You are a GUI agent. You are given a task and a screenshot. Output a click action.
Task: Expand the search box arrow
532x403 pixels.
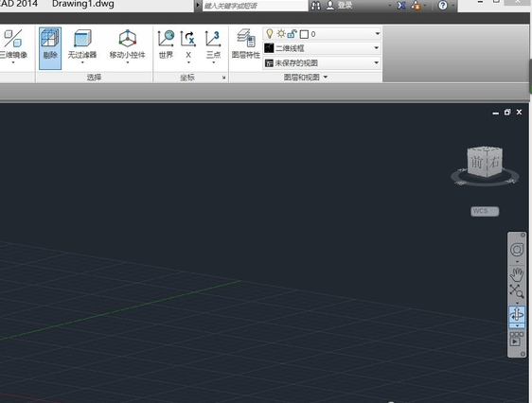(198, 6)
